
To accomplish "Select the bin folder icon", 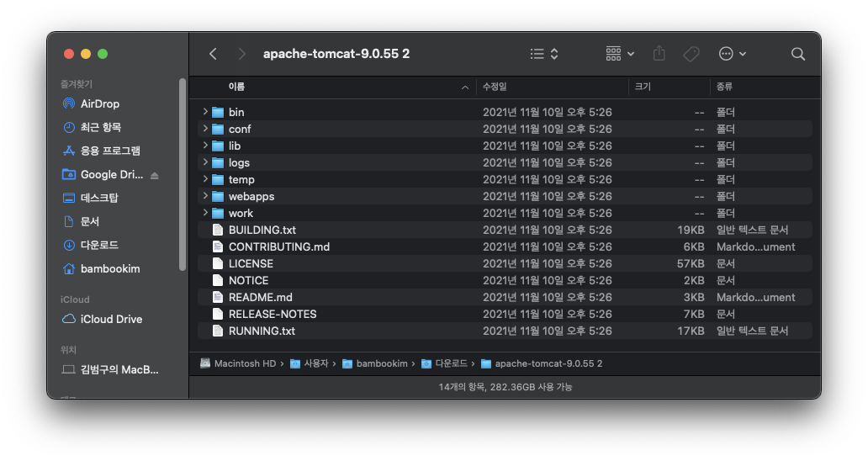I will tap(218, 113).
